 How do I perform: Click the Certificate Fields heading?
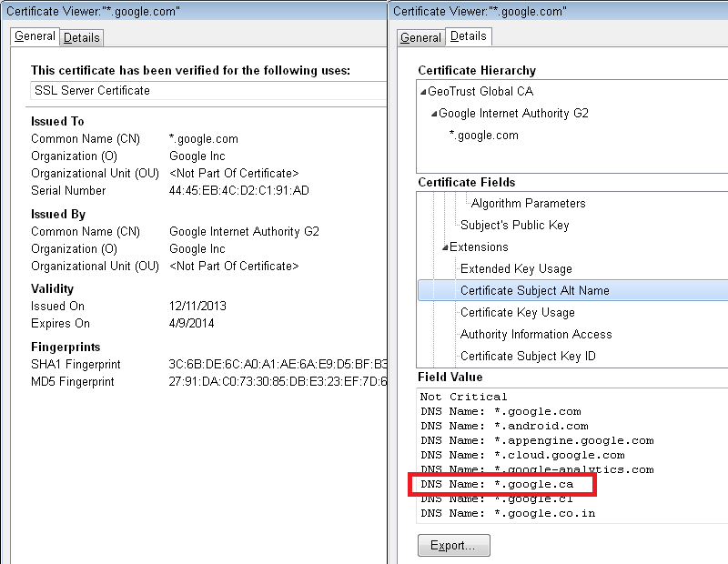(x=467, y=183)
